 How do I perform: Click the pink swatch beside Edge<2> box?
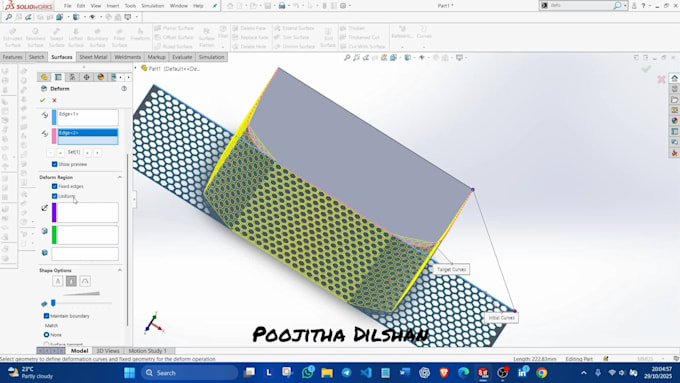54,136
